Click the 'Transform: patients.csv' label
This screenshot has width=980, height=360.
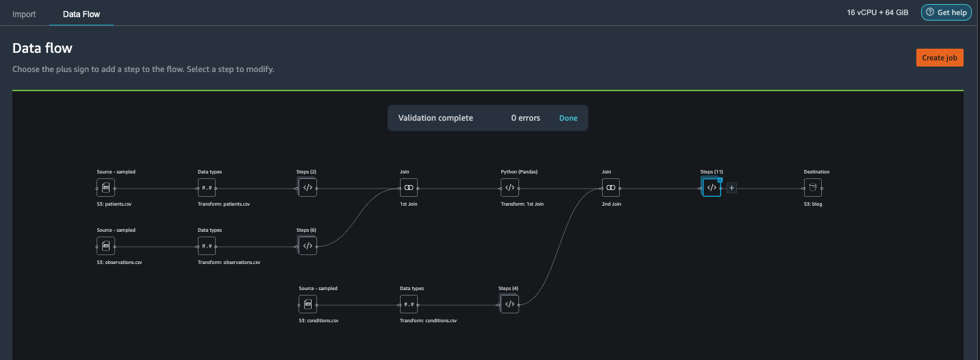[x=224, y=204]
